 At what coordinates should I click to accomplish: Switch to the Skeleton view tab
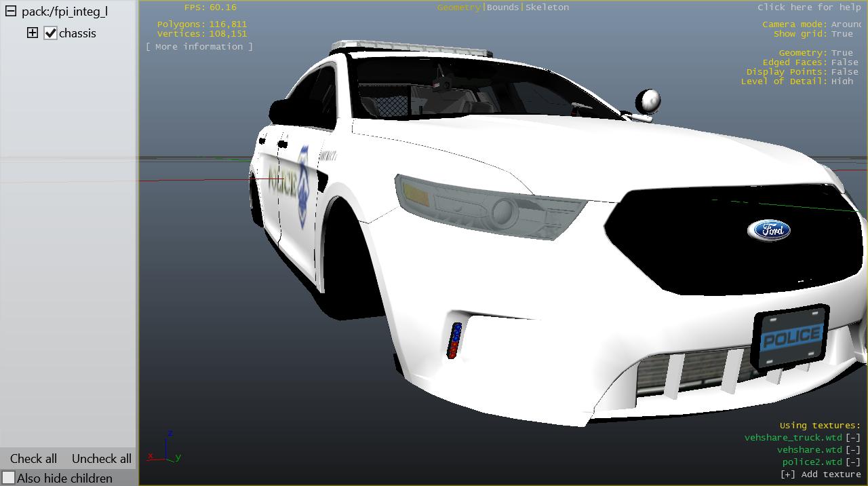pos(547,7)
